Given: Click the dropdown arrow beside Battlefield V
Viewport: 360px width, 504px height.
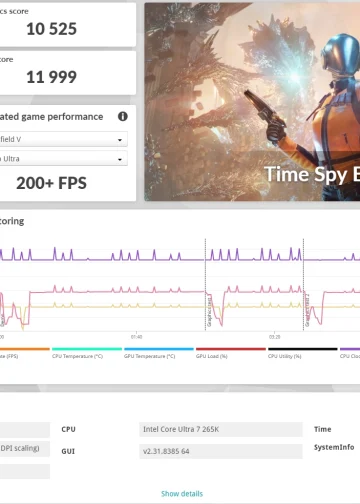Looking at the screenshot, I should click(120, 140).
